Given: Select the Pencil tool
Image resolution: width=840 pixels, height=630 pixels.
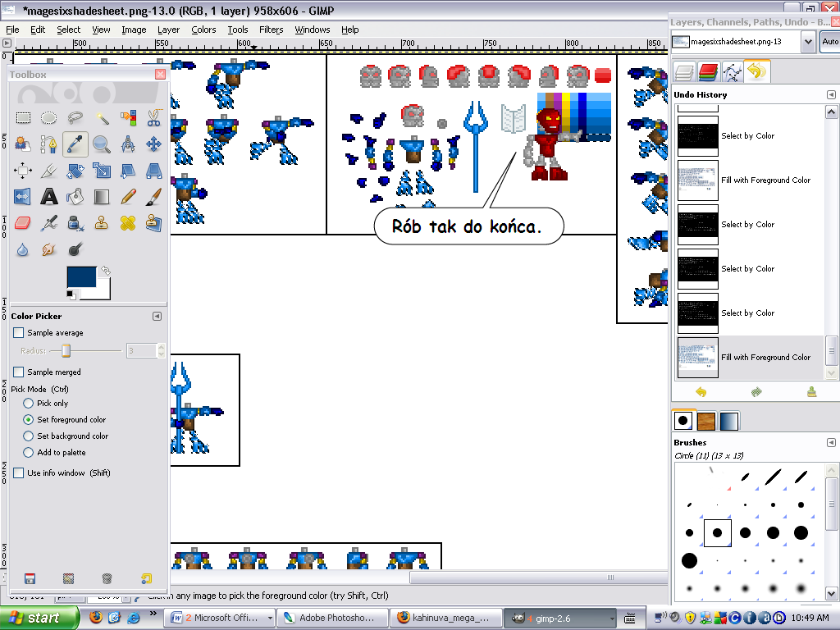Looking at the screenshot, I should pos(127,197).
